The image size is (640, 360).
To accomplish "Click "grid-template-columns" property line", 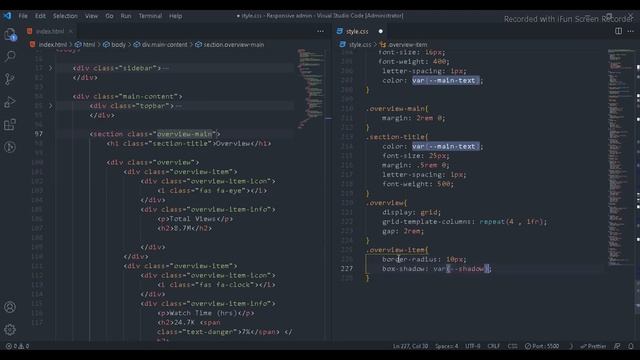I will click(x=464, y=222).
